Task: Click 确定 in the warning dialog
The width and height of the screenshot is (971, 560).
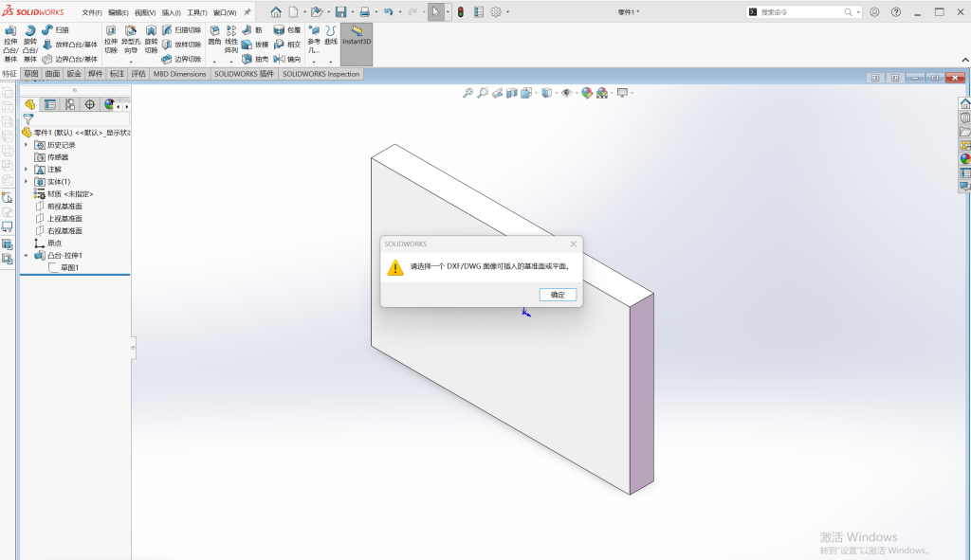Action: pyautogui.click(x=558, y=295)
